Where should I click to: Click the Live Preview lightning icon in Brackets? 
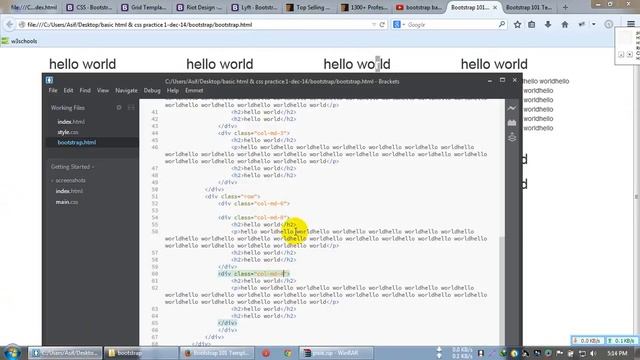[x=512, y=108]
